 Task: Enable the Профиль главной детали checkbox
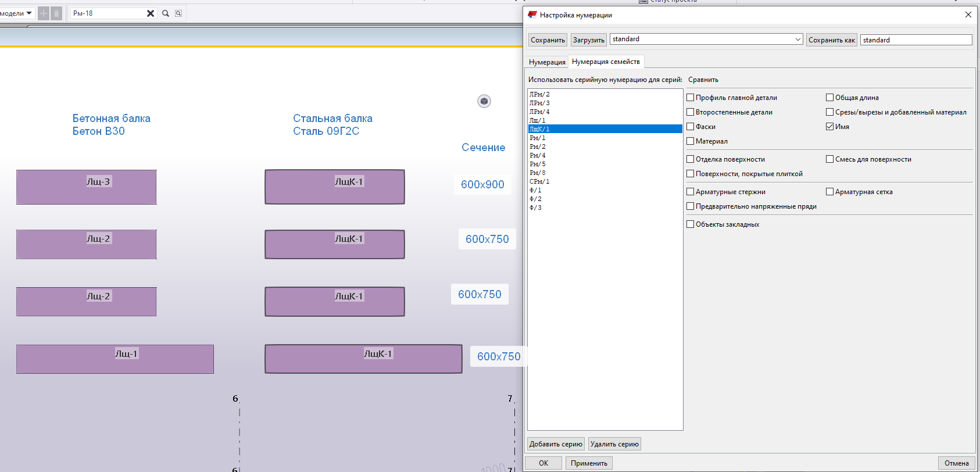point(691,98)
